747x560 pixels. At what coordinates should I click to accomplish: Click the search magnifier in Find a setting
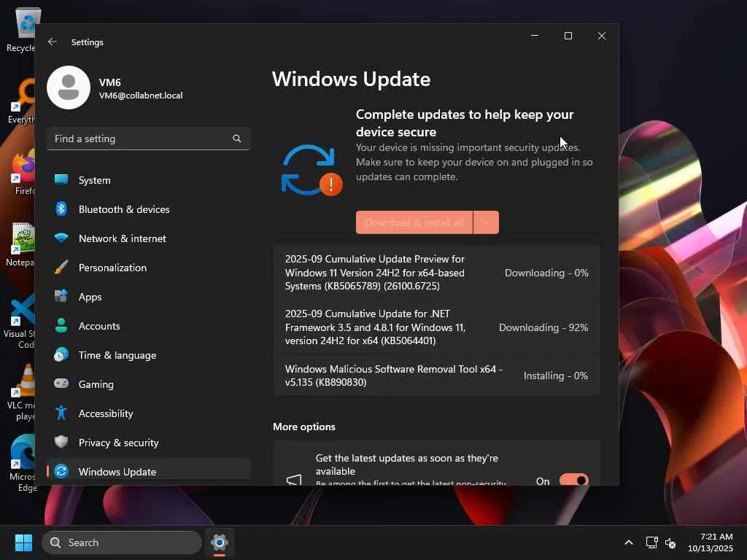pyautogui.click(x=237, y=139)
